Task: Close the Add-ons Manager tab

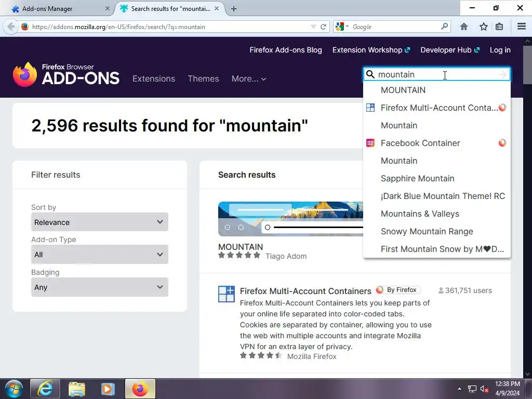Action: pyautogui.click(x=107, y=8)
